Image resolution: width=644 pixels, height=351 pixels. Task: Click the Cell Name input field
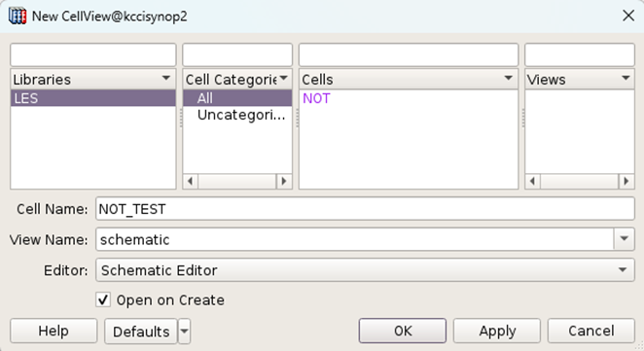(365, 209)
